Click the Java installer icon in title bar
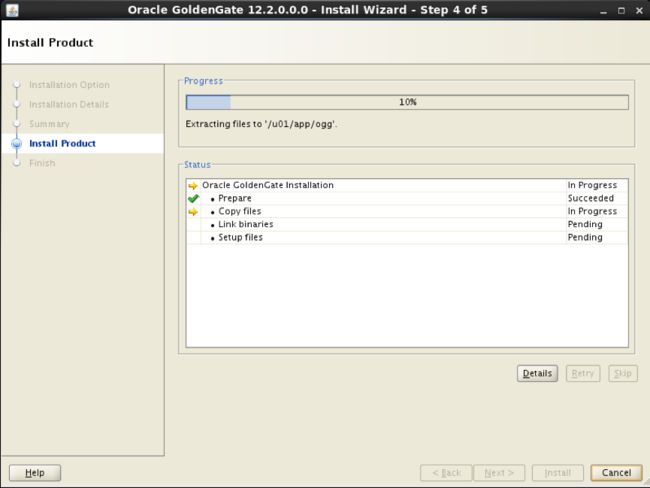Viewport: 650px width, 488px height. (12, 10)
